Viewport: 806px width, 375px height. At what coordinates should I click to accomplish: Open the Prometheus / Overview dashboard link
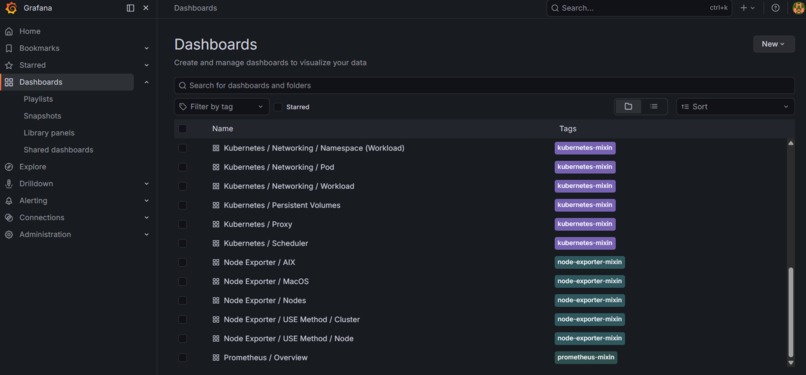pyautogui.click(x=265, y=358)
